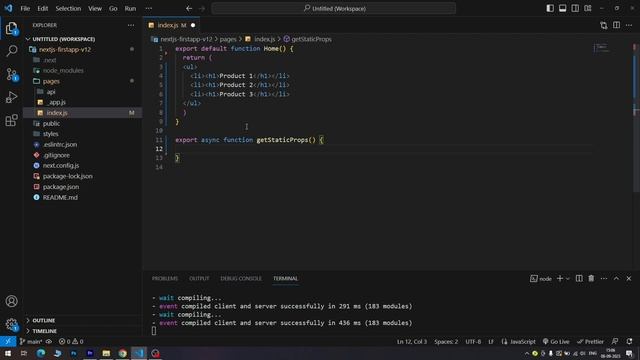Click errors and warnings count in status bar
640x360 pixels.
click(71, 341)
